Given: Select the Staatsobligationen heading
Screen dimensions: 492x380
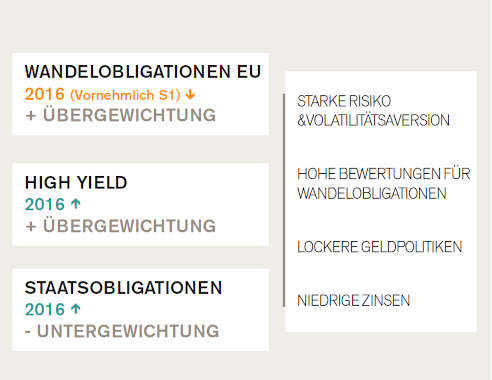Looking at the screenshot, I should click(123, 288).
